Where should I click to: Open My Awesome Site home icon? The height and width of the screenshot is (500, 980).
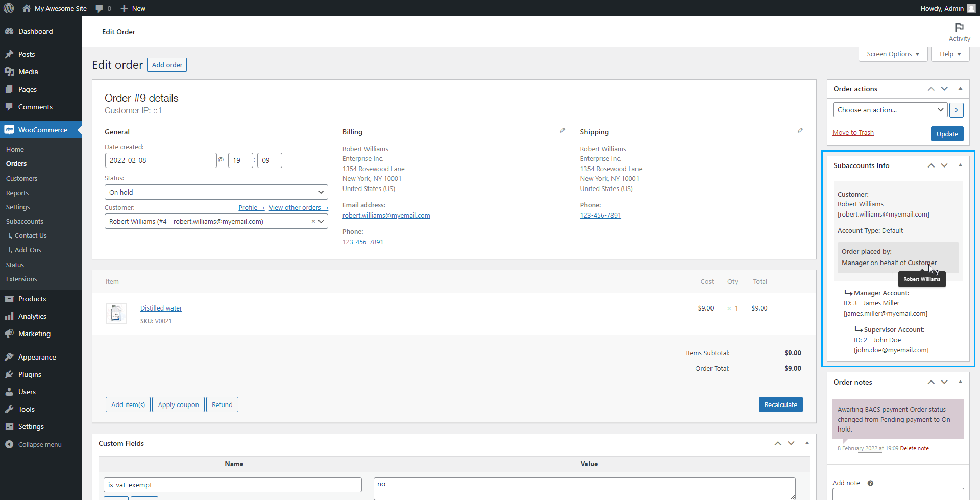click(27, 8)
